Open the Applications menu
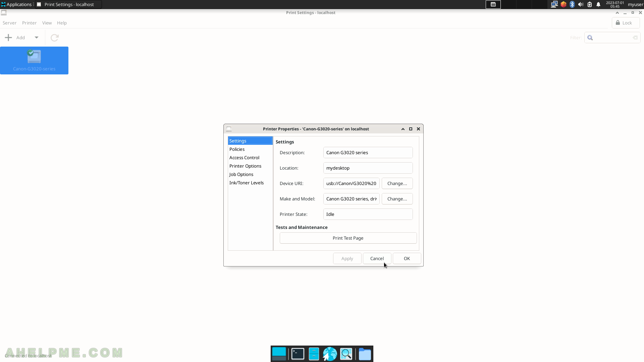This screenshot has height=362, width=644. 16,4
